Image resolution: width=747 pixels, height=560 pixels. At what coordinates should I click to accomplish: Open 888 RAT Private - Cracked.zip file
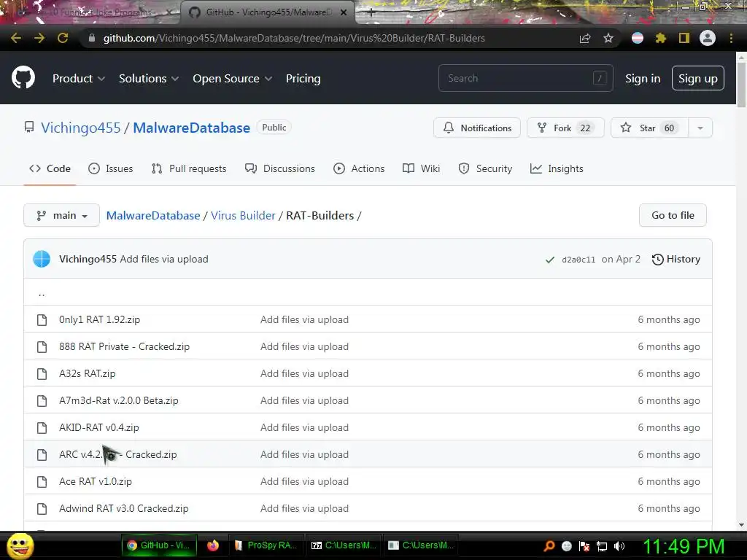pyautogui.click(x=124, y=346)
